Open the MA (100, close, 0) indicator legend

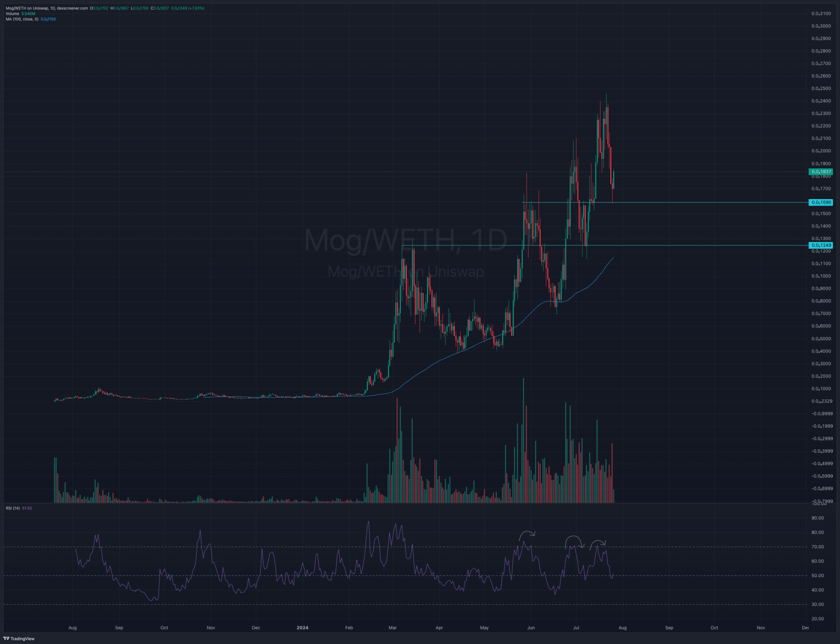click(31, 19)
